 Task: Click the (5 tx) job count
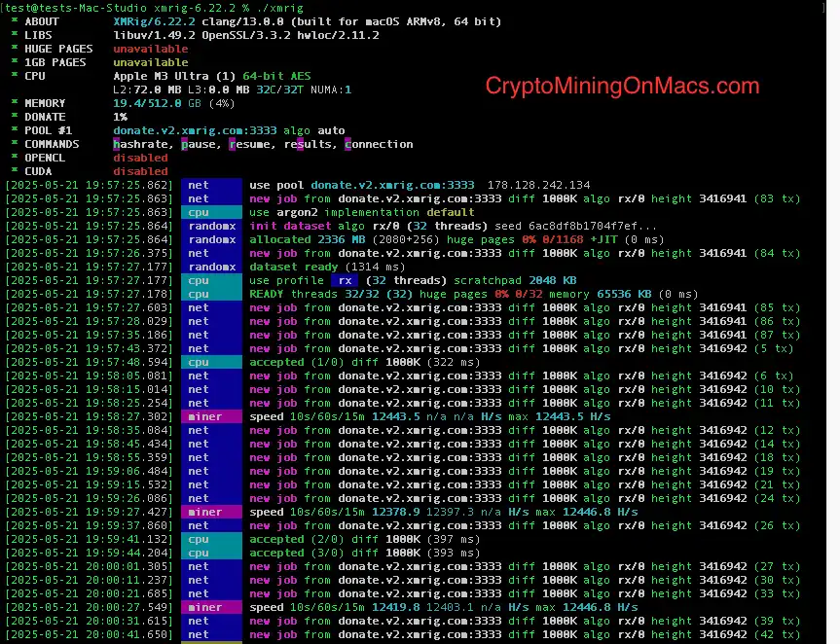pos(774,348)
